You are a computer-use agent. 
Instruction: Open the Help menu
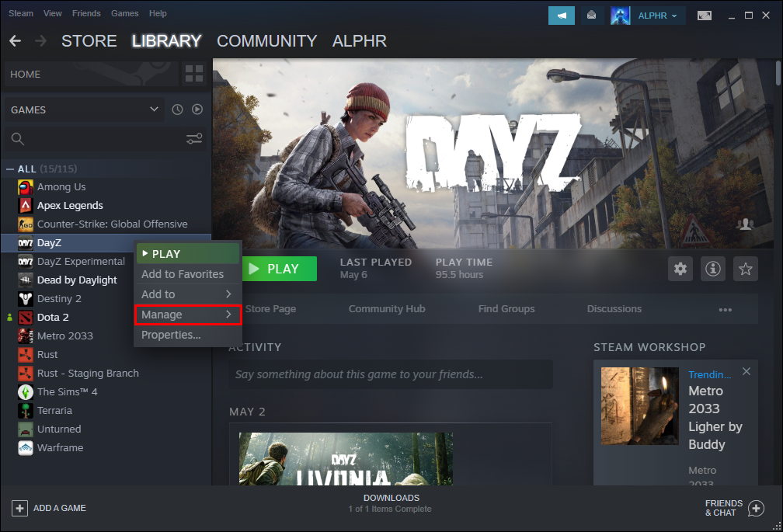coord(158,13)
